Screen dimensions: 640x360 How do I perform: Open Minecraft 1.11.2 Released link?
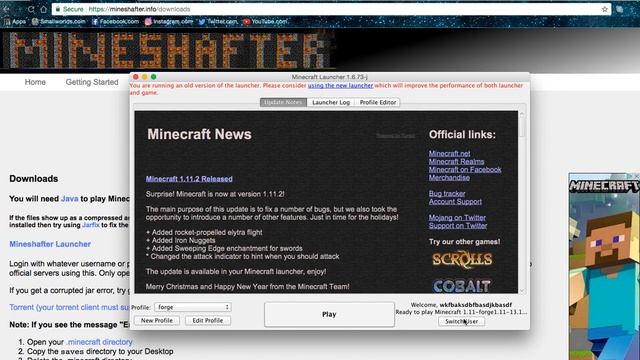[x=189, y=179]
